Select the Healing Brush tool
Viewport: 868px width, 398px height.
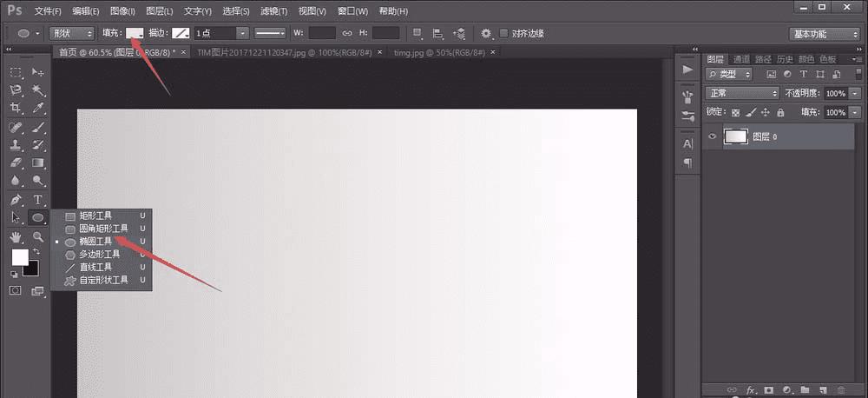(x=16, y=128)
